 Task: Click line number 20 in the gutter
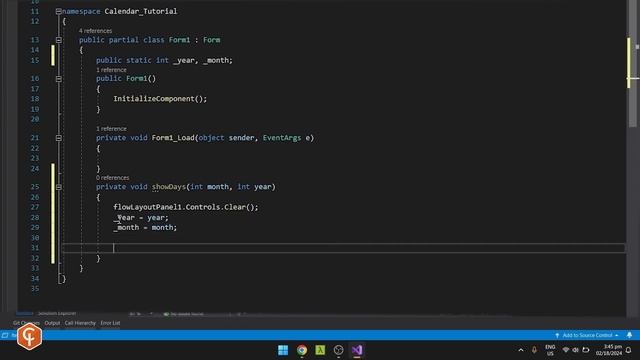pos(35,119)
